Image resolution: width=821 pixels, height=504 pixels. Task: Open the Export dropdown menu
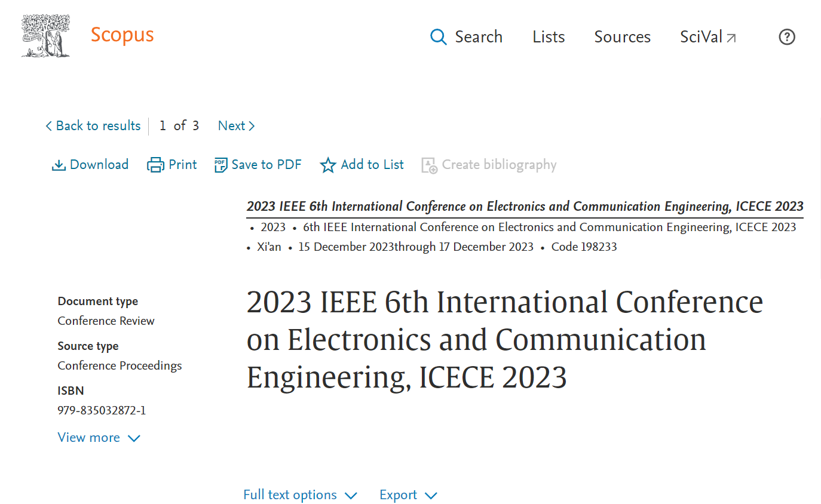click(x=408, y=495)
